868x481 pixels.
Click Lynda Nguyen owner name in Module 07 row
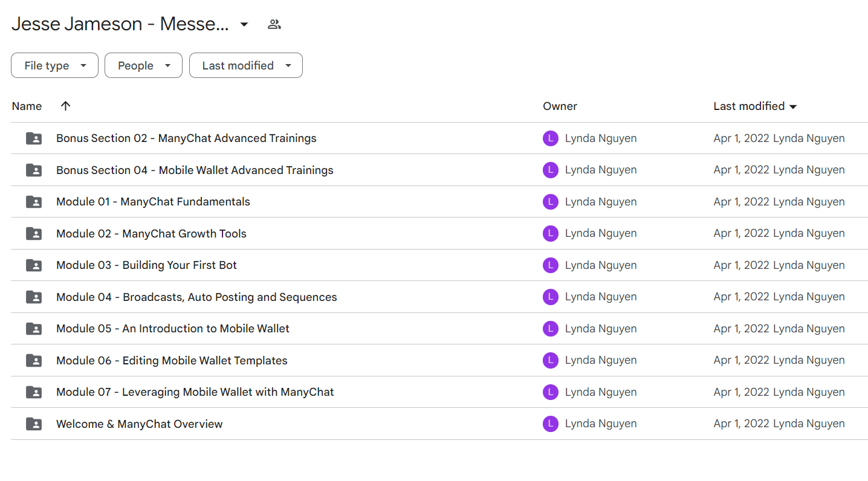(601, 392)
